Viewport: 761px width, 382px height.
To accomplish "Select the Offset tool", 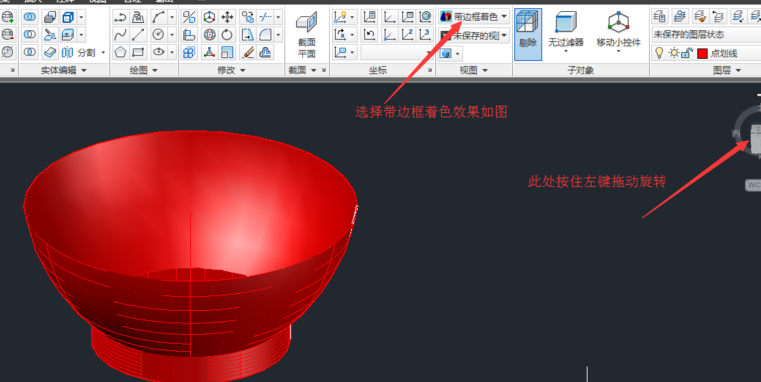I will pos(265,51).
